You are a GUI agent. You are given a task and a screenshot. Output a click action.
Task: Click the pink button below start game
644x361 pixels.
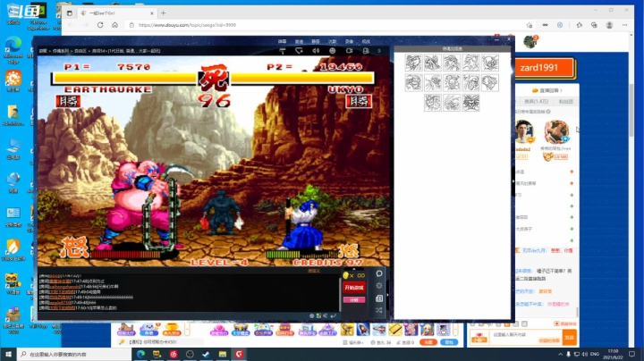tap(353, 300)
